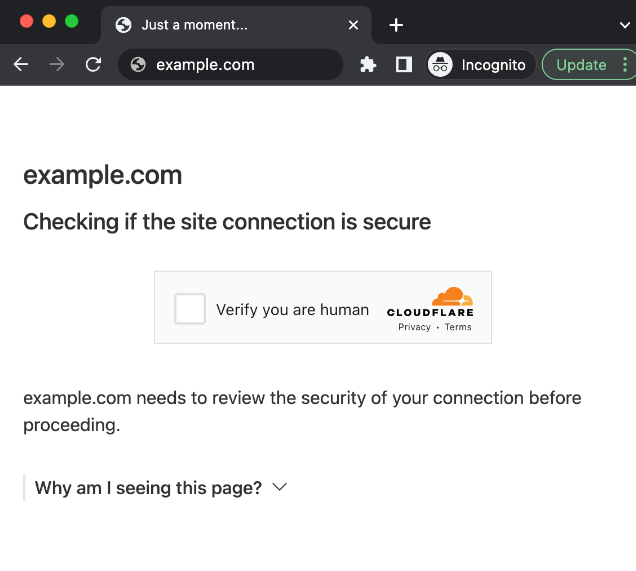
Task: Reload the page with refresh icon
Action: [x=93, y=65]
